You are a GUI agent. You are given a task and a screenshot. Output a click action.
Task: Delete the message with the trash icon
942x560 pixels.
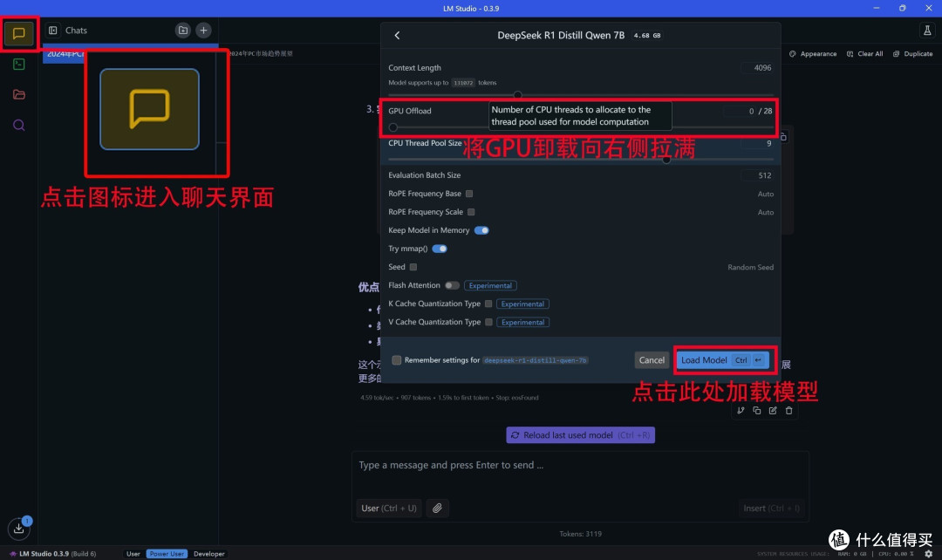click(789, 410)
